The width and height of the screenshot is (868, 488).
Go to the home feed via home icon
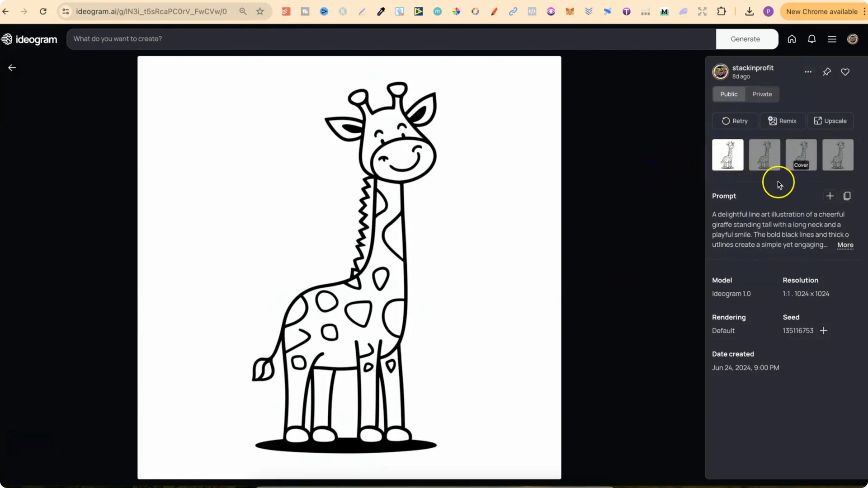pos(792,39)
